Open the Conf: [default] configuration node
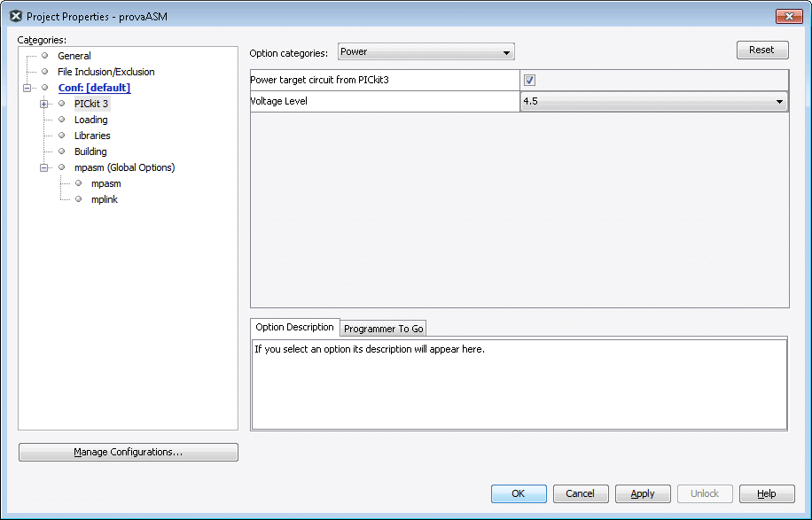This screenshot has height=520, width=812. 94,88
